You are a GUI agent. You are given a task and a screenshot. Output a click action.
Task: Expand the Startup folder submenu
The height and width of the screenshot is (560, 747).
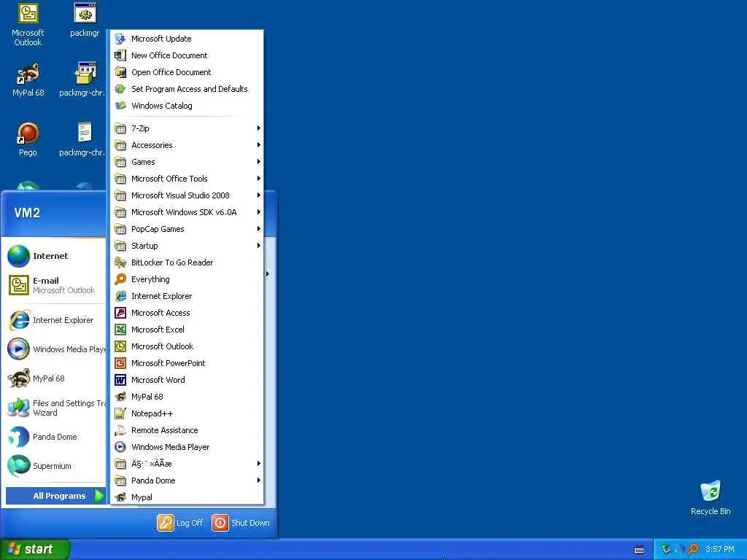tap(187, 246)
